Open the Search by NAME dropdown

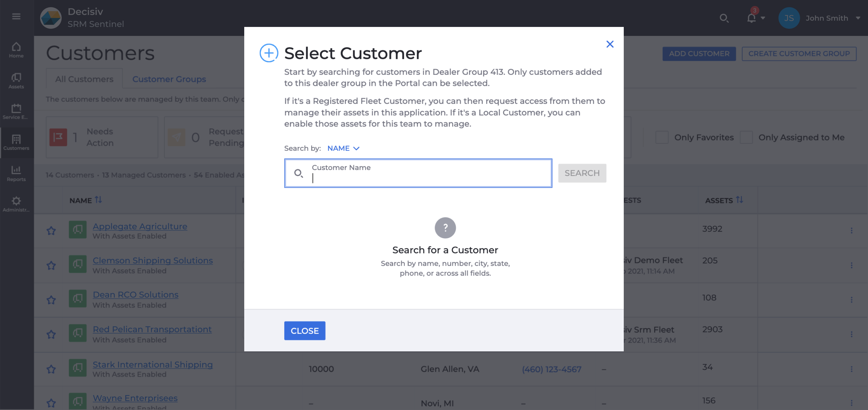tap(343, 148)
